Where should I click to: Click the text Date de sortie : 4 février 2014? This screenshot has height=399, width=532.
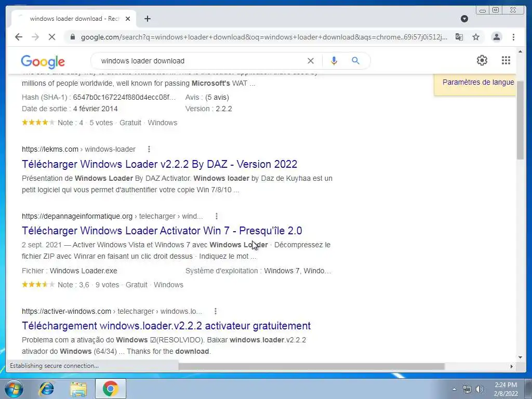coord(70,109)
